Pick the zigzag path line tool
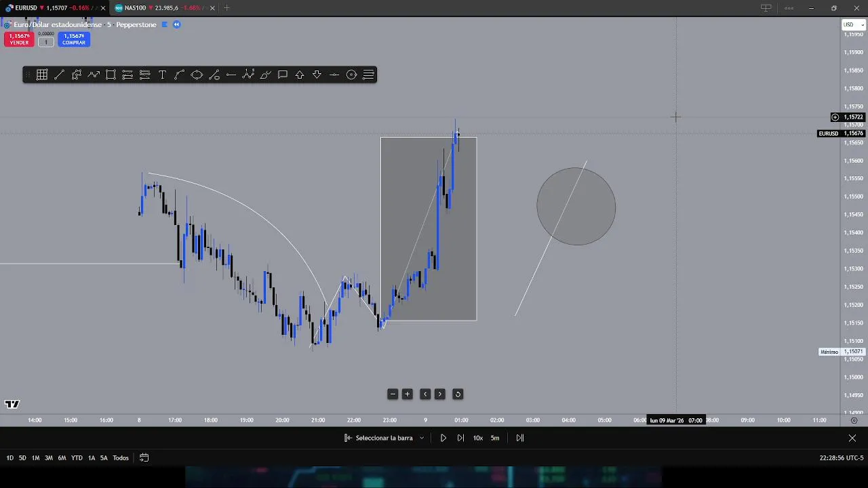 click(94, 75)
